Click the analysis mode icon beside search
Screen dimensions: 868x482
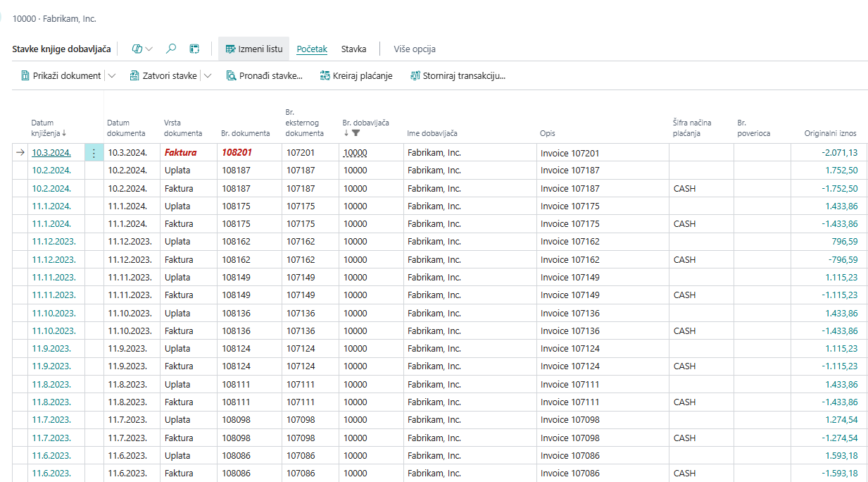(194, 49)
